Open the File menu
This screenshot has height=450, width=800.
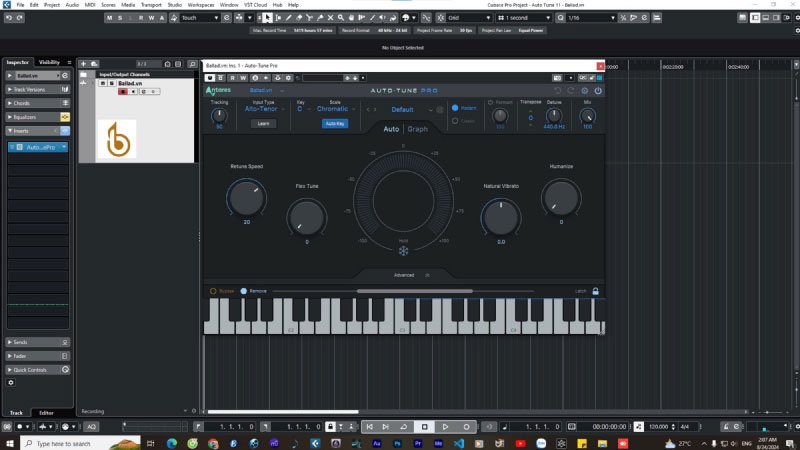pos(20,5)
